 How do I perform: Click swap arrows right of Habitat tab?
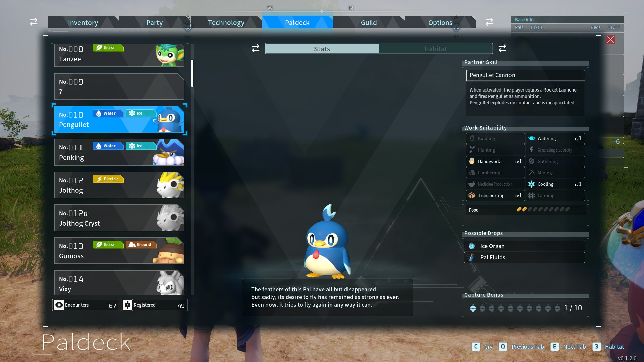[x=502, y=48]
